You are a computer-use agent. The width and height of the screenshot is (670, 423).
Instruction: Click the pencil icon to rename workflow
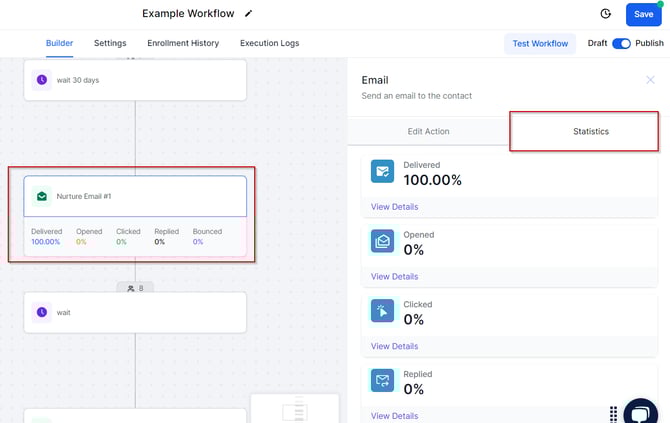[x=249, y=14]
